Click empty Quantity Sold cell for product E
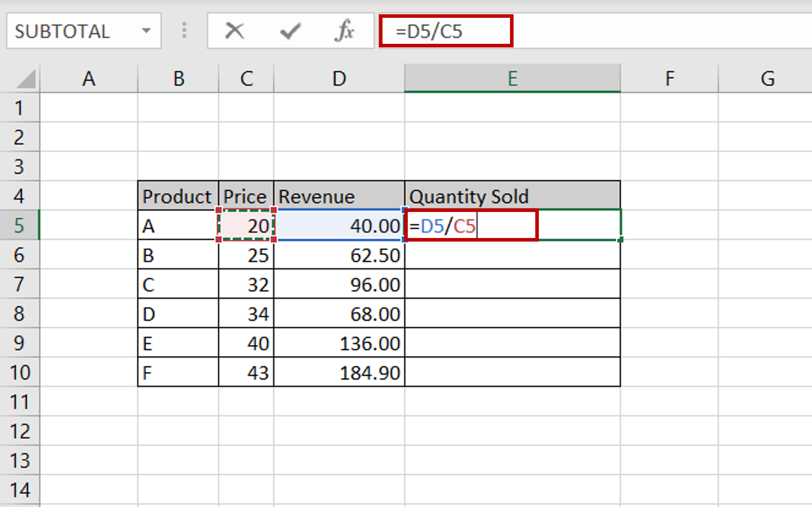The height and width of the screenshot is (507, 812). 512,343
